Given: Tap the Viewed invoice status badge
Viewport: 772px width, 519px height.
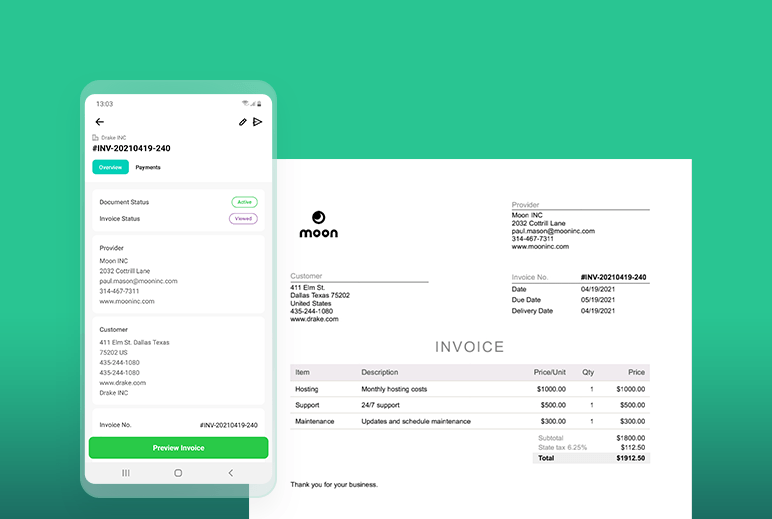Looking at the screenshot, I should coord(244,218).
